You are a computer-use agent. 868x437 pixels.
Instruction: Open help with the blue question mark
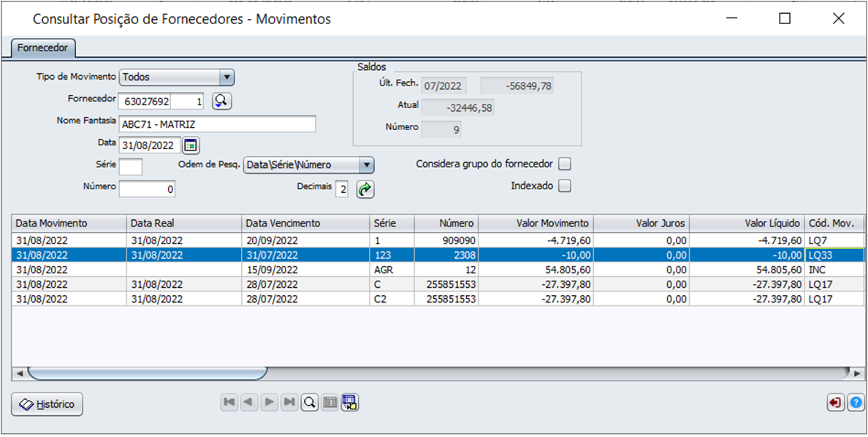pos(856,403)
